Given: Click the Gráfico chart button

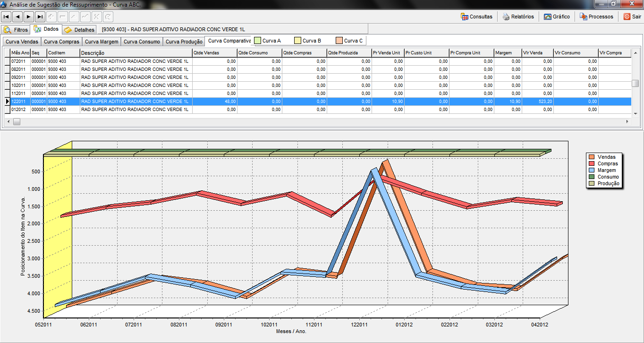Looking at the screenshot, I should click(x=557, y=17).
